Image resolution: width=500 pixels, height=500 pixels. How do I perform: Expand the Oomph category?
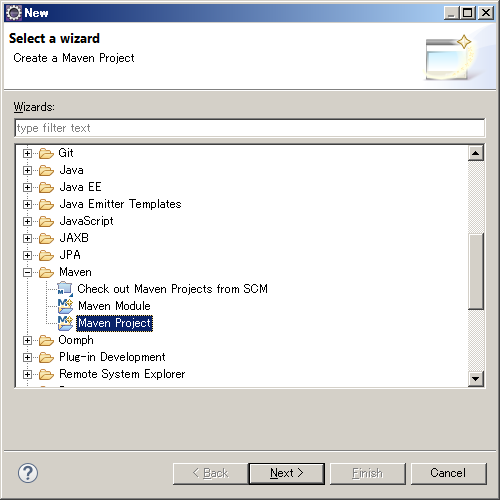[x=27, y=341]
